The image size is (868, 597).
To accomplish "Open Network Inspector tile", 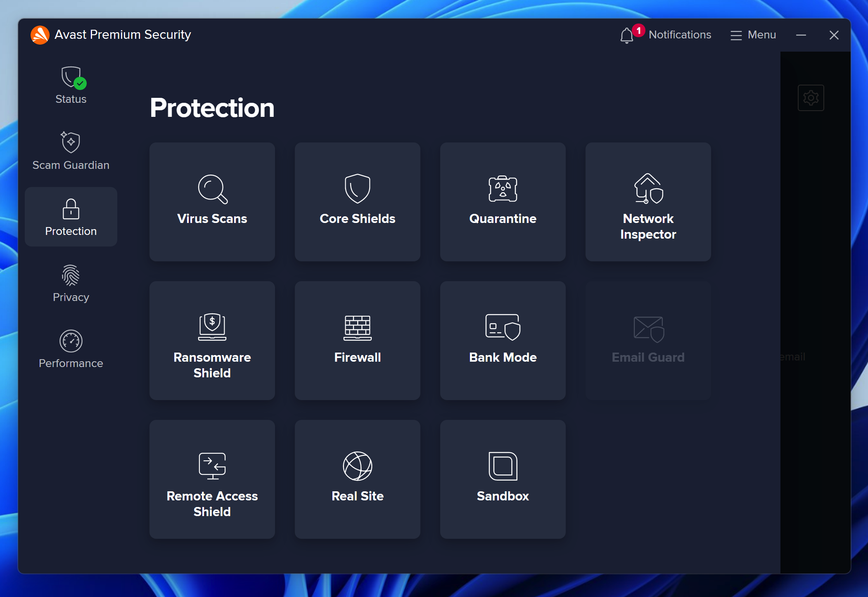I will point(648,202).
